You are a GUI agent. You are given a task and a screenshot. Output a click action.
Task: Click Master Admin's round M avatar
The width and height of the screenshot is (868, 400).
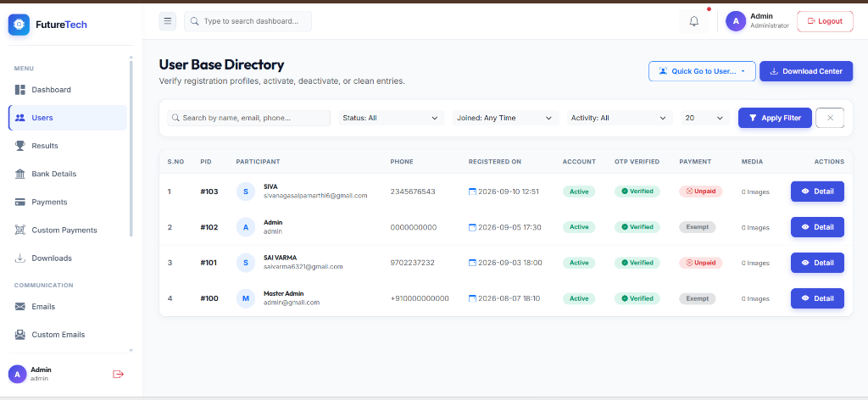pos(246,298)
